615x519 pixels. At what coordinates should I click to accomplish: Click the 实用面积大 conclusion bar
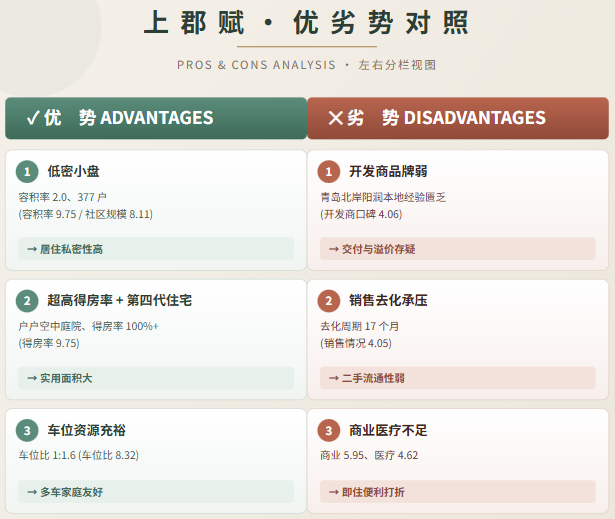pos(156,378)
